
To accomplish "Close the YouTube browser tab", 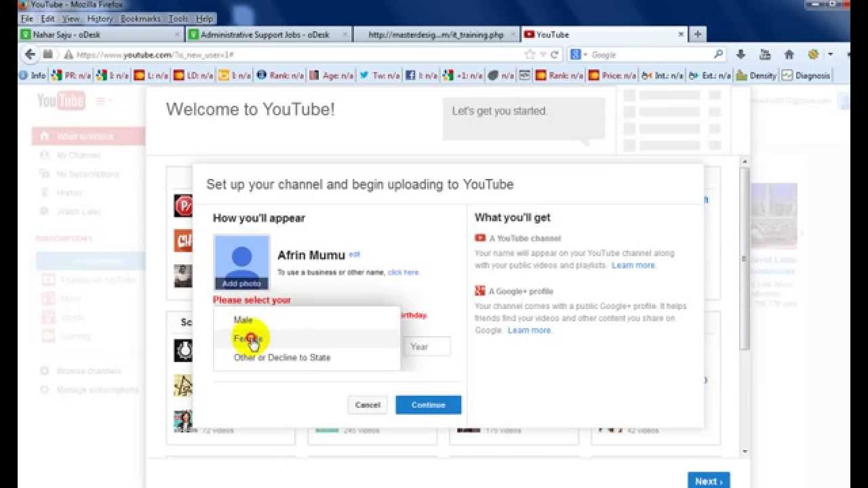I will [681, 35].
